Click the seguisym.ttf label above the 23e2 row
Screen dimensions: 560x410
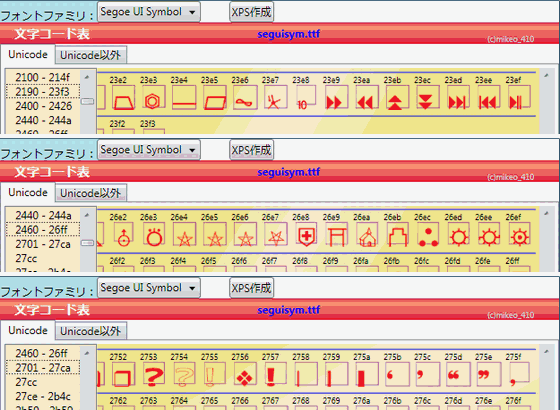coord(289,34)
